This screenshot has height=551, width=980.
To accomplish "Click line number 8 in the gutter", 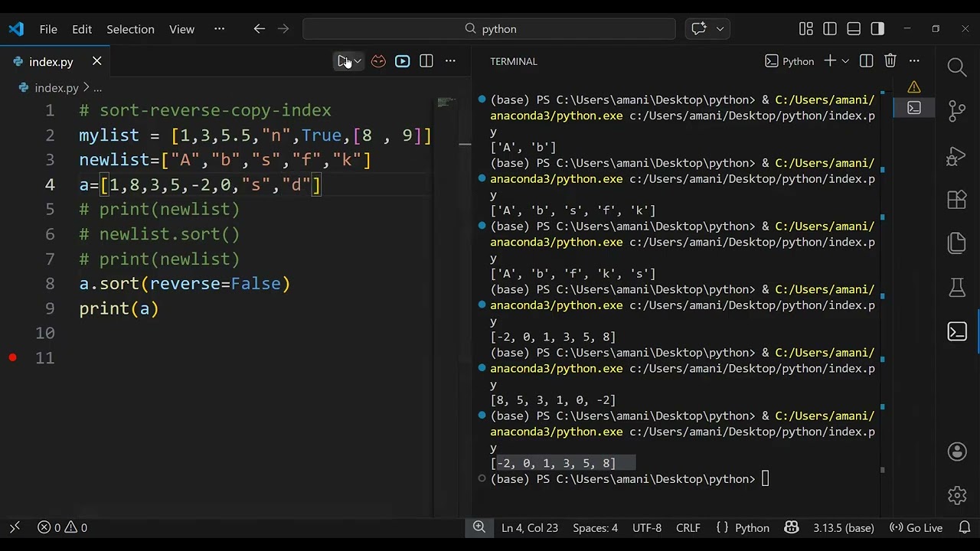I will (50, 284).
